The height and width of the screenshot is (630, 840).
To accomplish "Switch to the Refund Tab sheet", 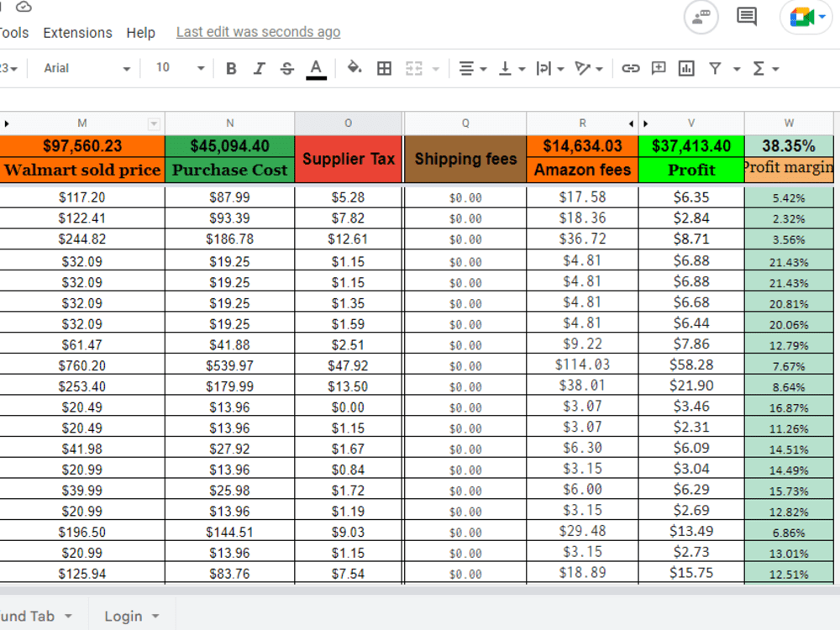I will [28, 616].
